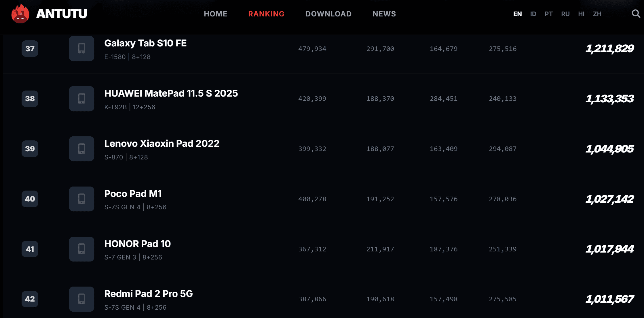Click the HONOR Pad 10 device icon

coord(81,249)
